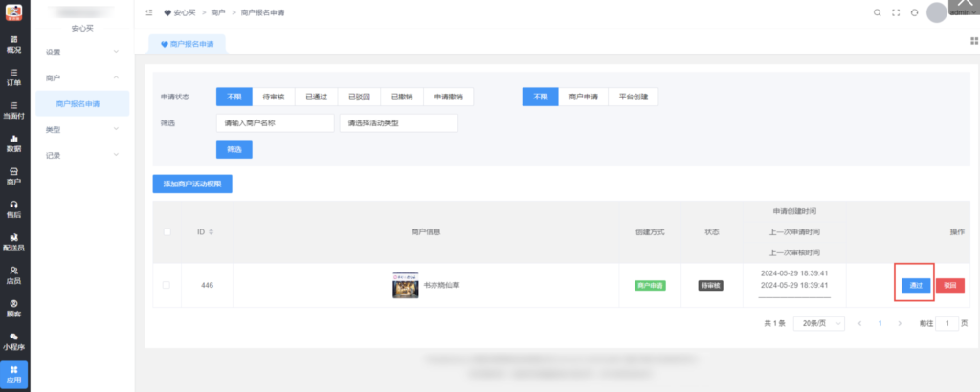Click ID 446 in the table
The height and width of the screenshot is (392, 980).
(207, 285)
